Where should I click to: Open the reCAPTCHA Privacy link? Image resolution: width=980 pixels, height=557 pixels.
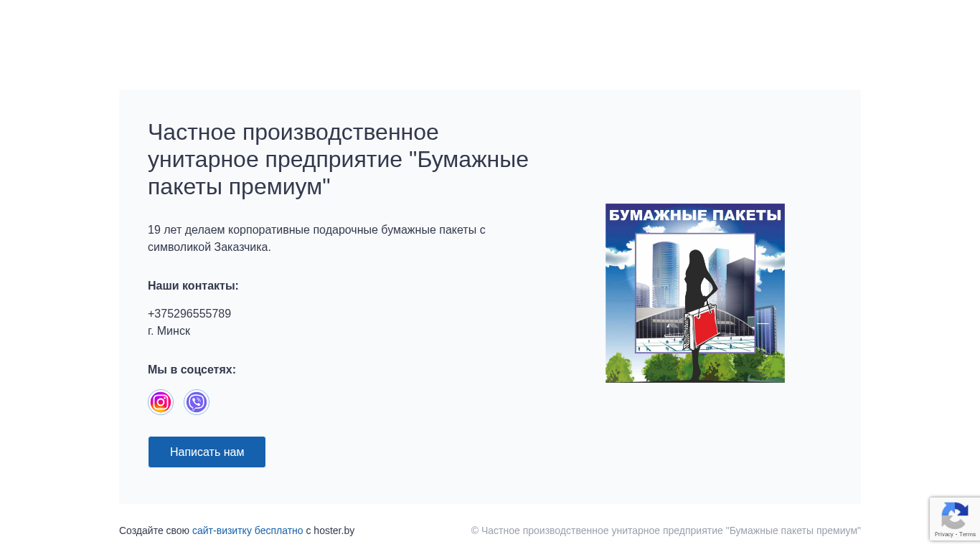tap(943, 535)
